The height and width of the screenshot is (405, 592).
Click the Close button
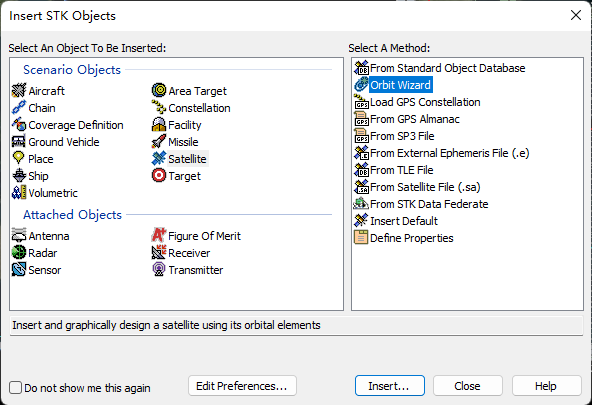click(468, 386)
